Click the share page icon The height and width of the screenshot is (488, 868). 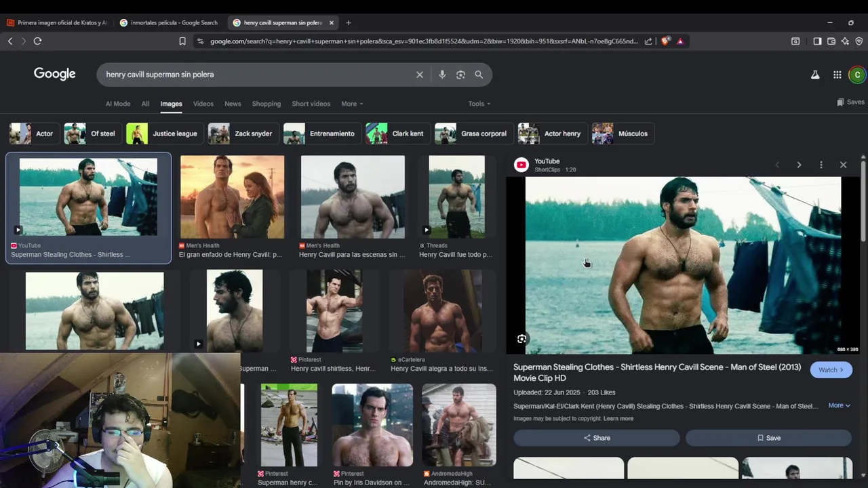[648, 41]
